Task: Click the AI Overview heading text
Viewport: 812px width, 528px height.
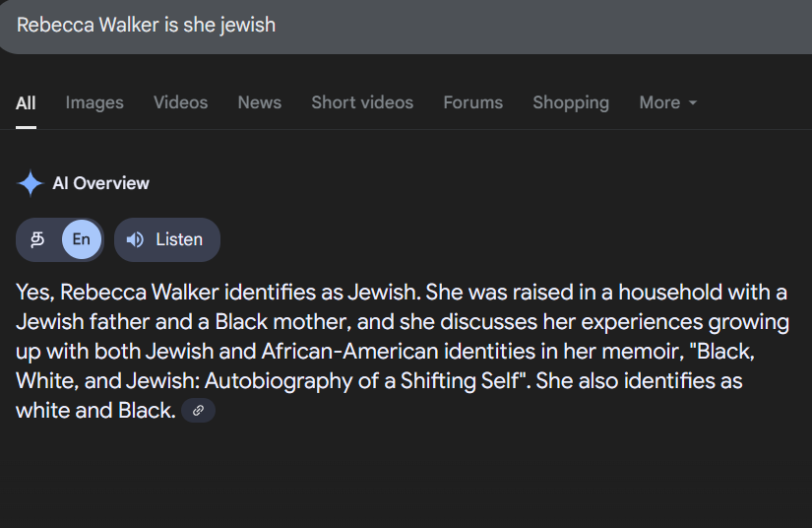Action: pyautogui.click(x=101, y=183)
